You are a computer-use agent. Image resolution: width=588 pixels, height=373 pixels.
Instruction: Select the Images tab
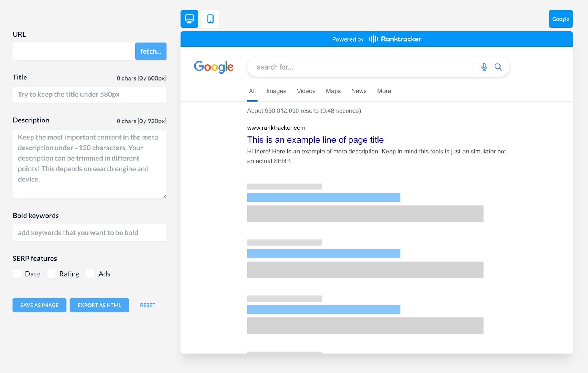click(276, 91)
